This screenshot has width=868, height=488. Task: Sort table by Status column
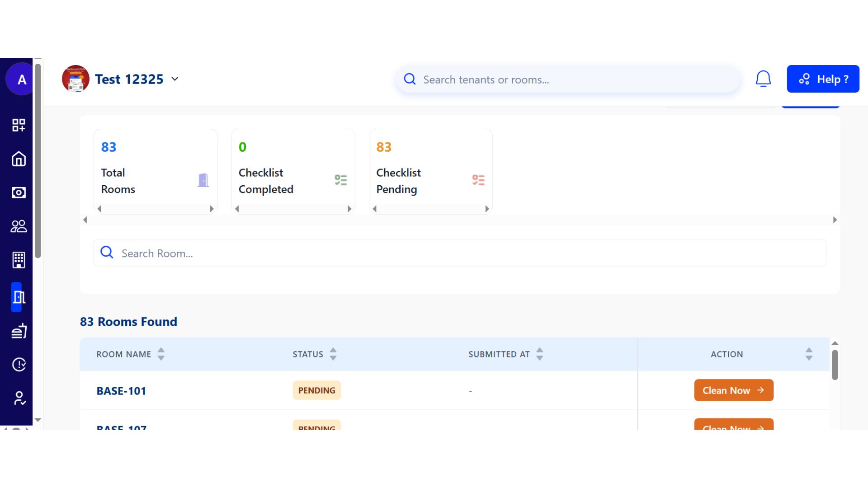pos(333,354)
